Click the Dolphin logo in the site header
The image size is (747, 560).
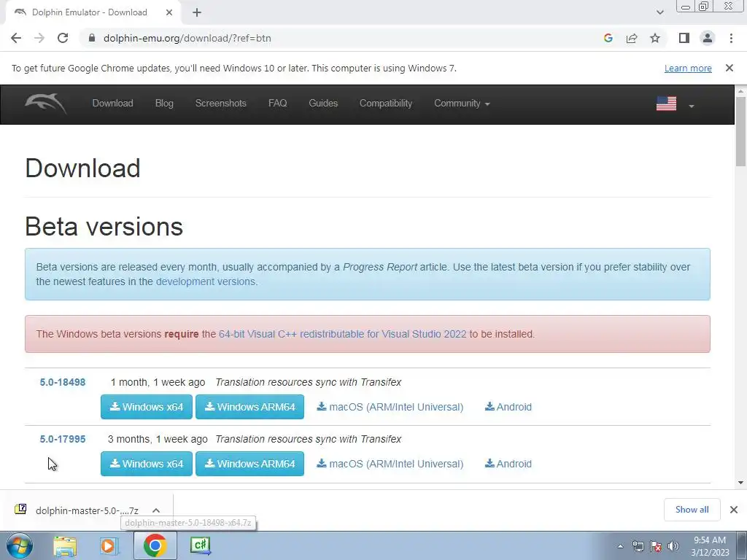46,104
